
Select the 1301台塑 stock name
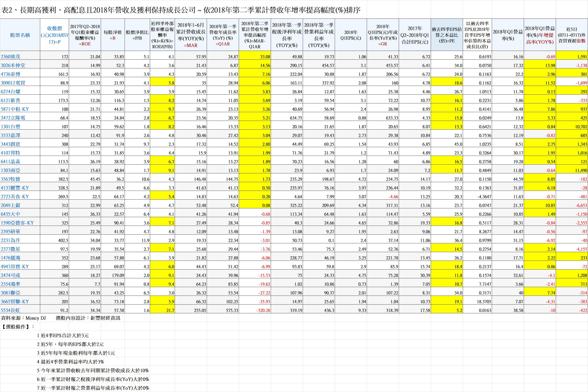coord(11,127)
